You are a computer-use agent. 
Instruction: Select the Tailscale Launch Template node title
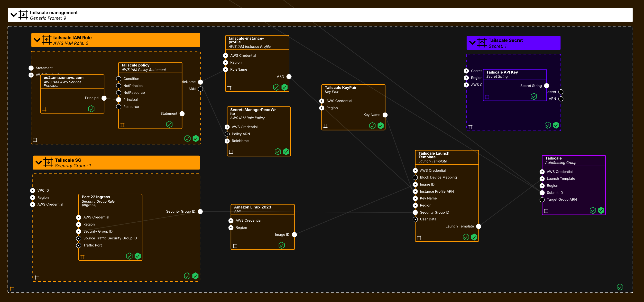pyautogui.click(x=434, y=155)
